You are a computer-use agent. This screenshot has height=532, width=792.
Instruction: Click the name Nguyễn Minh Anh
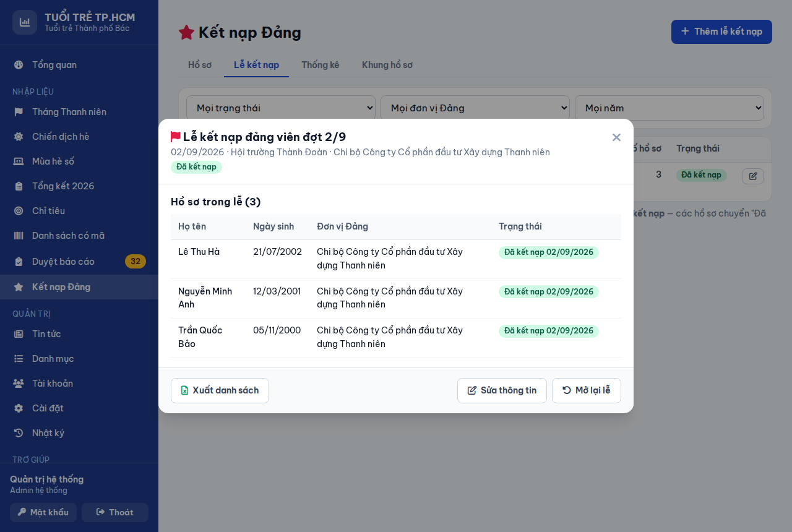click(x=205, y=298)
